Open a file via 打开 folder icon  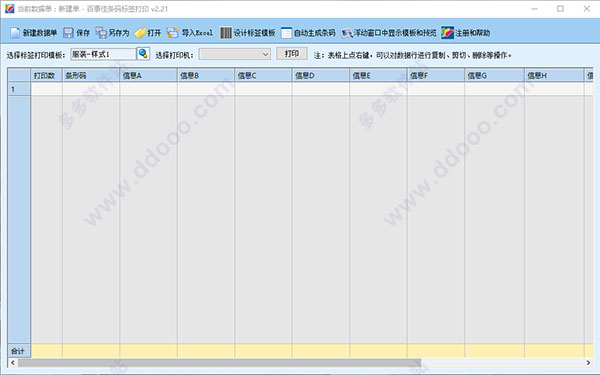(x=140, y=33)
